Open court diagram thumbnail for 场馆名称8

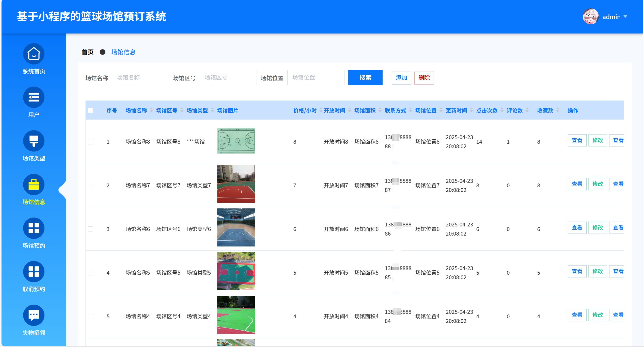236,141
